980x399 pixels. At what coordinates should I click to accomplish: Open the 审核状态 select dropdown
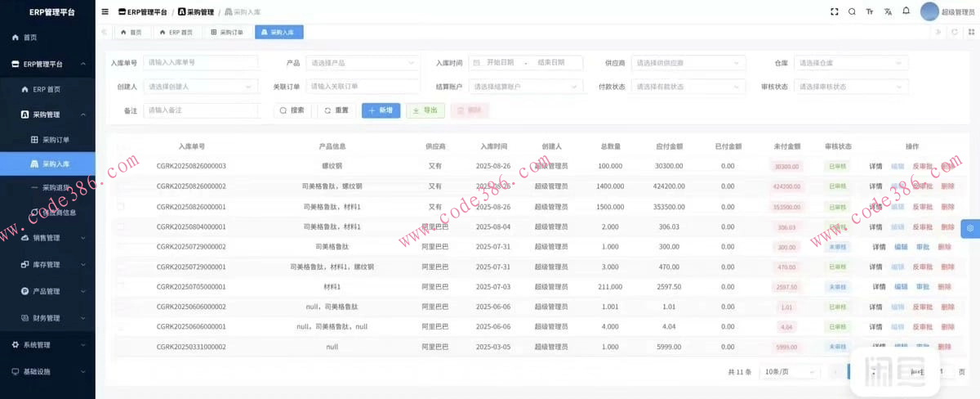850,86
